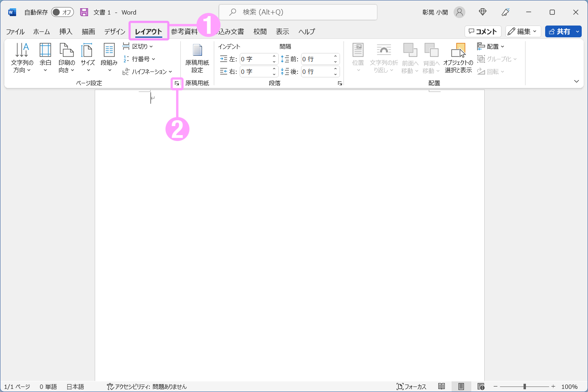The image size is (588, 392).
Task: Click the コメント comments button
Action: click(x=483, y=31)
